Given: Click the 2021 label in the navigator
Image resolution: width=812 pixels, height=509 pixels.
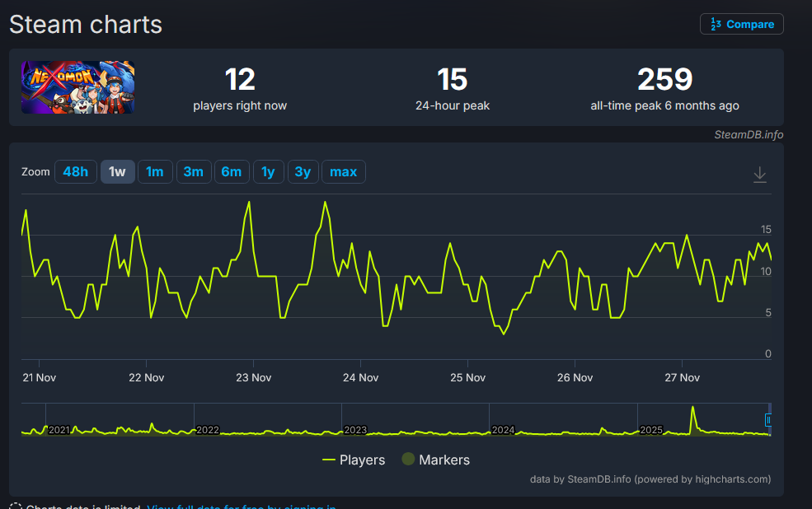Looking at the screenshot, I should (59, 430).
